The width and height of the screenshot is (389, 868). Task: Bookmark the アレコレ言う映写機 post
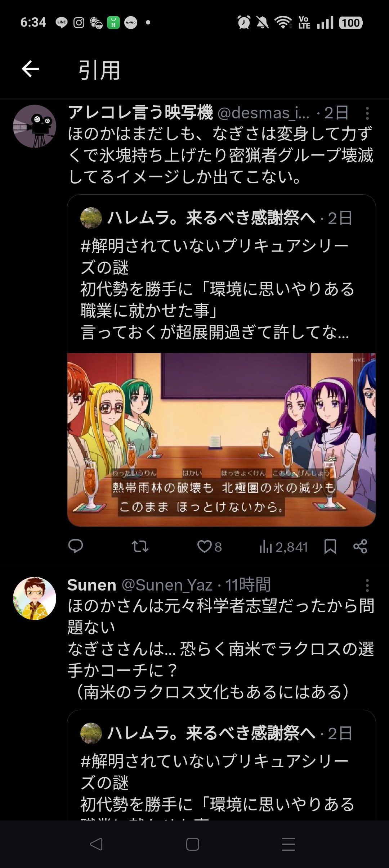[x=330, y=546]
